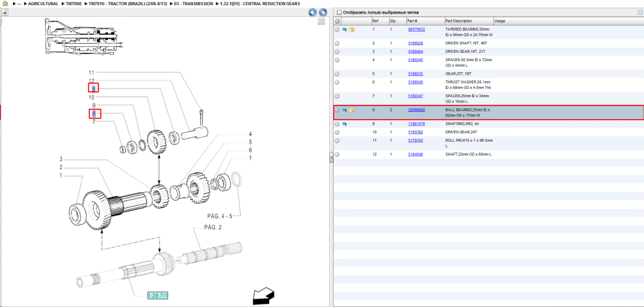Click the box icon for TAPERED BEARING
This screenshot has height=307, width=644.
tap(352, 30)
